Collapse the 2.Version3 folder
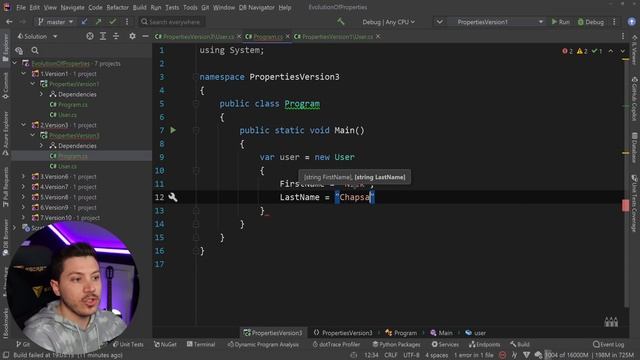Viewport: 640px width, 360px height. coord(24,125)
